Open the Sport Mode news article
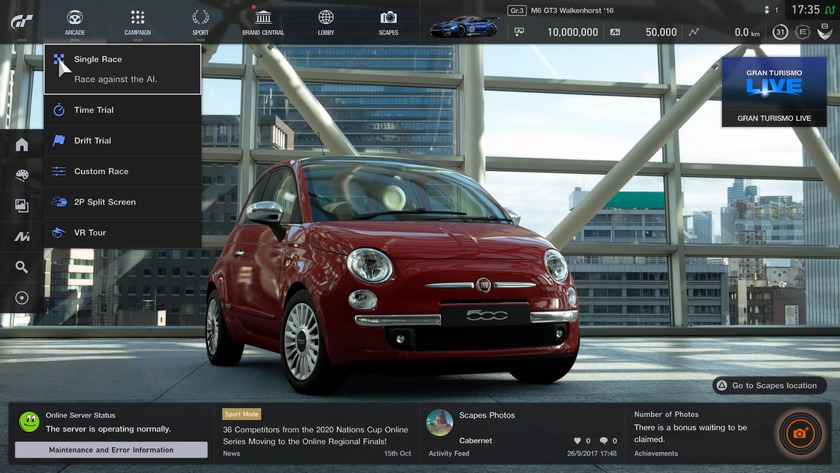The width and height of the screenshot is (840, 473). pyautogui.click(x=317, y=434)
